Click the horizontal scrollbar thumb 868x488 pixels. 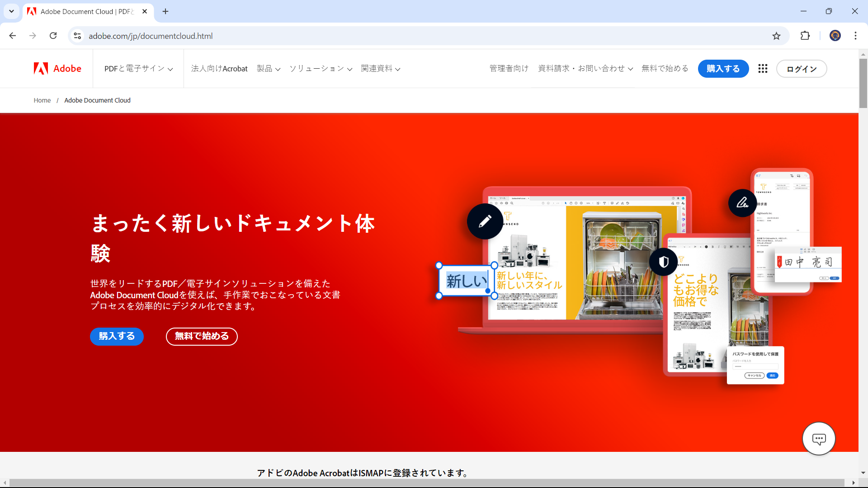427,483
